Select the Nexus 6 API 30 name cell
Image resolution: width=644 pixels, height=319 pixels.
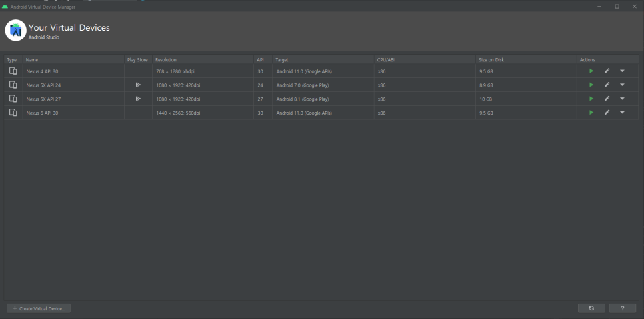pyautogui.click(x=73, y=113)
